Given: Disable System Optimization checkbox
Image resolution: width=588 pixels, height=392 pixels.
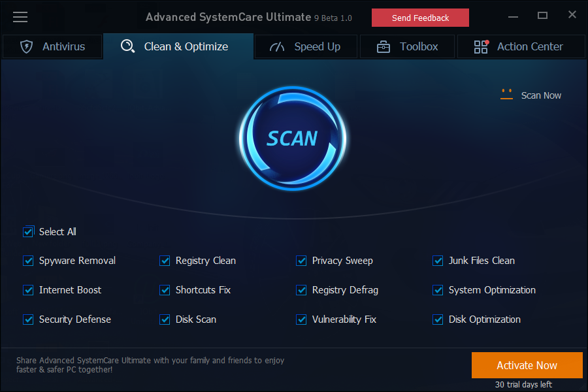Looking at the screenshot, I should [x=438, y=290].
